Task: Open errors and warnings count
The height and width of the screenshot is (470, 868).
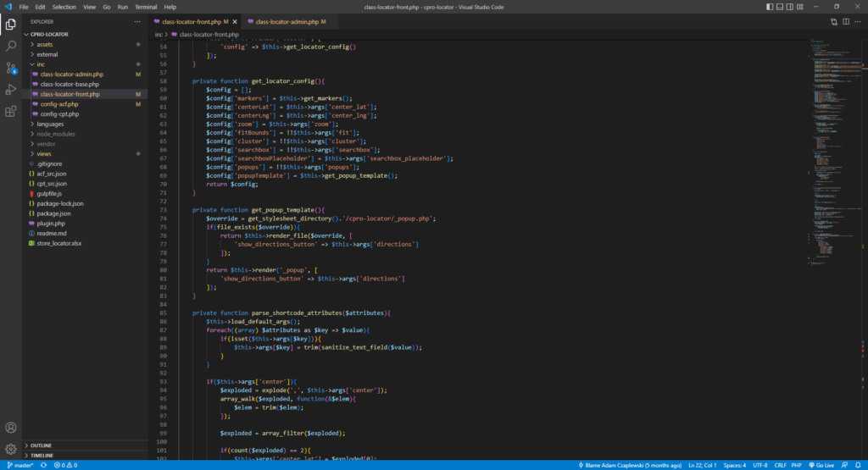Action: click(65, 465)
